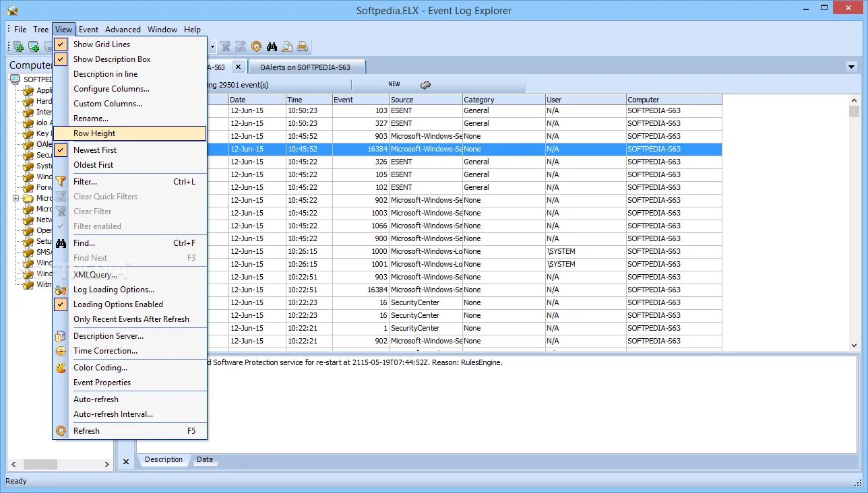Enable Description in line option
This screenshot has height=493, width=868.
pos(129,74)
